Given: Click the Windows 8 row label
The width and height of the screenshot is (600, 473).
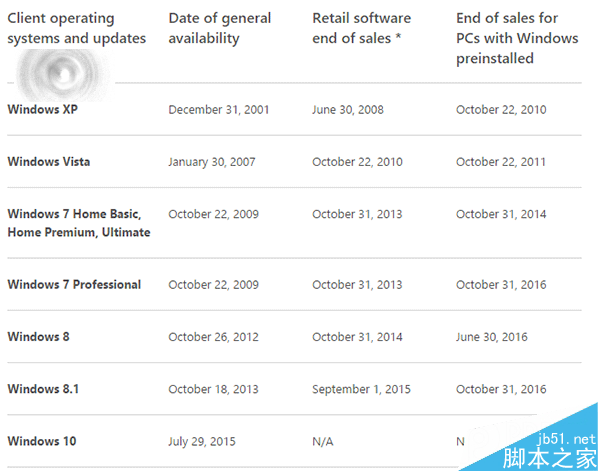Looking at the screenshot, I should pos(38,337).
